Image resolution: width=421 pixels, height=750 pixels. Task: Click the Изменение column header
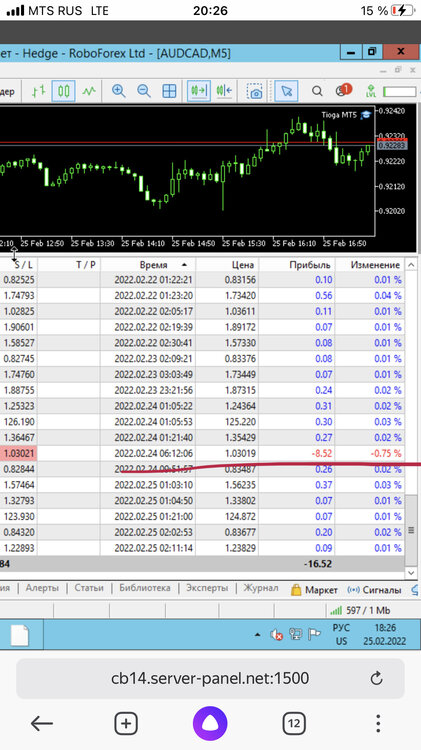375,265
